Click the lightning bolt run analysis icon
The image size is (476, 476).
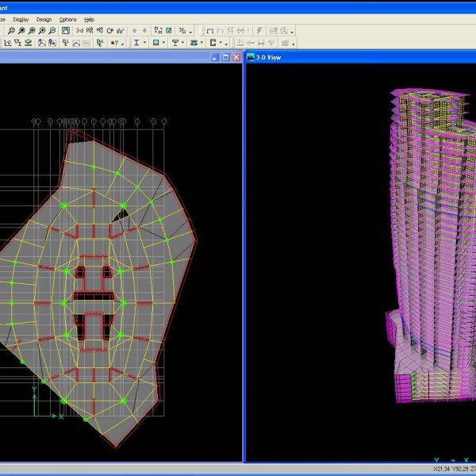(259, 30)
